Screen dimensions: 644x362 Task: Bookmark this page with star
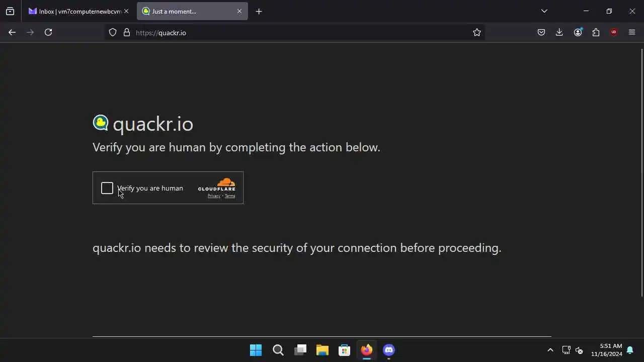(477, 32)
